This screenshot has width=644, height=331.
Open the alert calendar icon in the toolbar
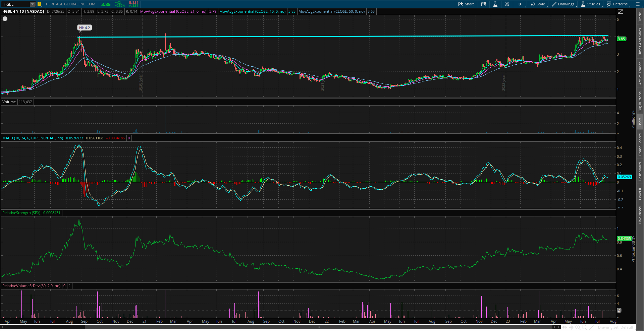coord(484,4)
